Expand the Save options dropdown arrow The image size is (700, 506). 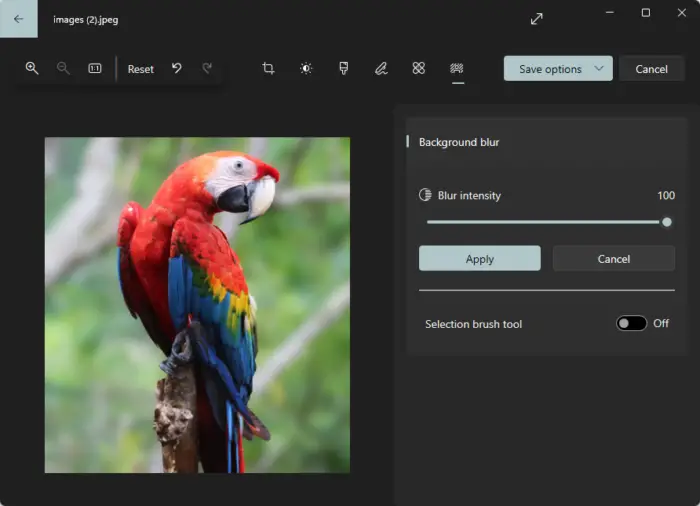599,68
